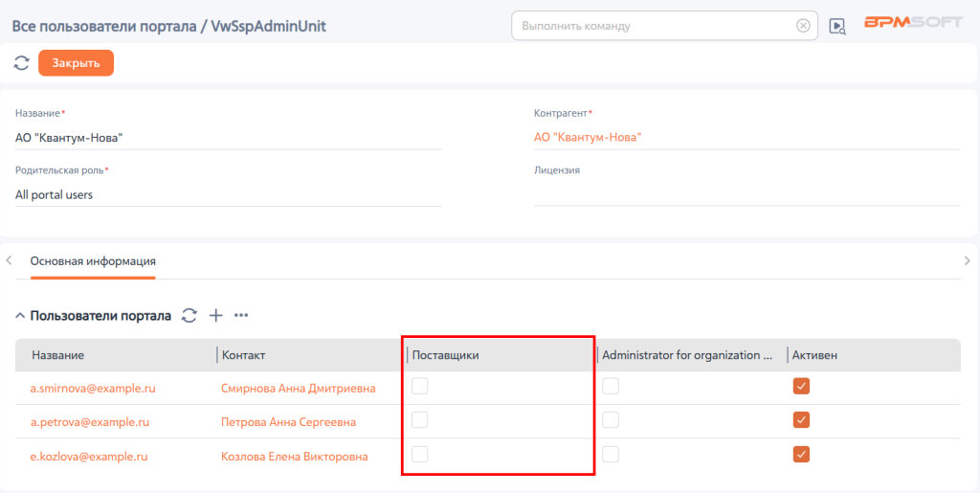Focus the Выполнить команду input field
This screenshot has height=493, width=980.
click(x=657, y=26)
